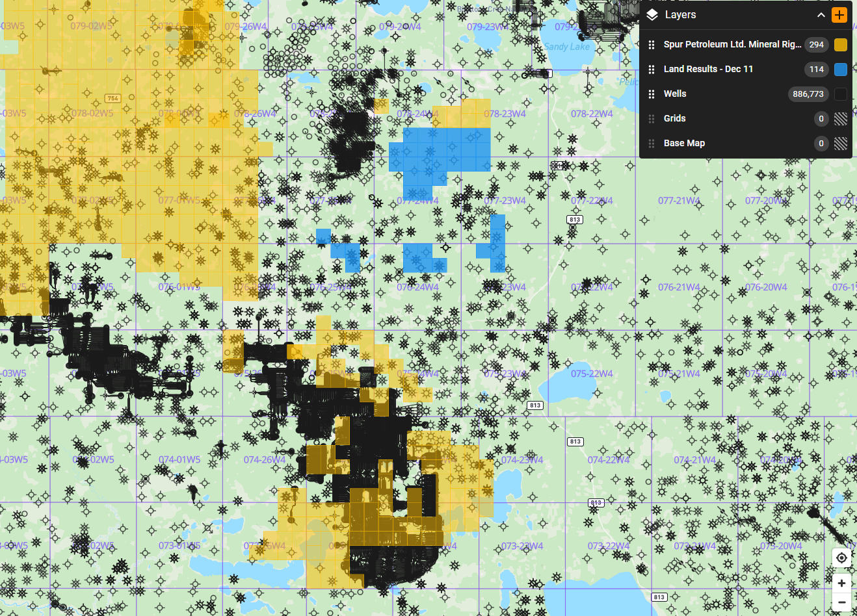Grab the Spur Petroleum layer drag handle
Image resolution: width=857 pixels, height=616 pixels.
652,45
